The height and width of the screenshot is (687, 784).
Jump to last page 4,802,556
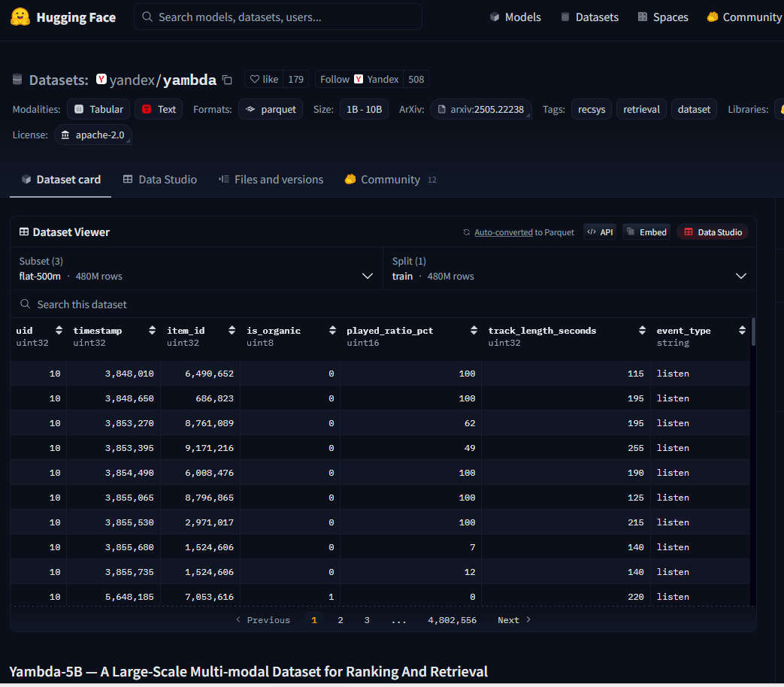[x=452, y=620]
